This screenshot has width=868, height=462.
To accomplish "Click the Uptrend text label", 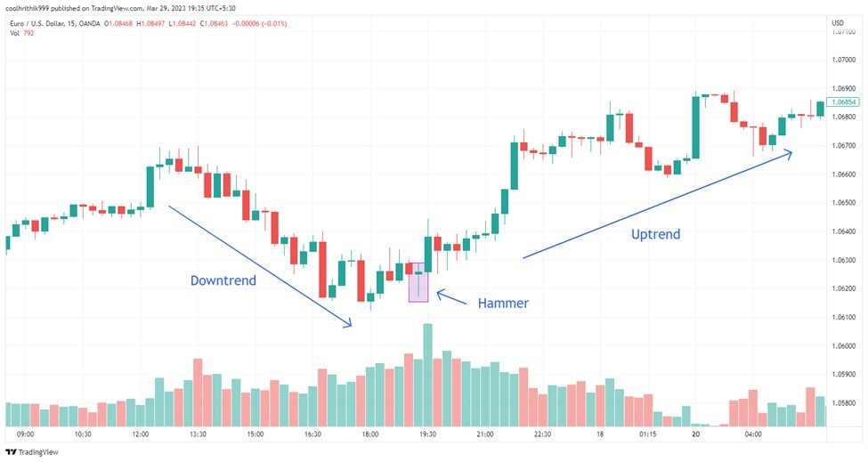I will [x=656, y=234].
